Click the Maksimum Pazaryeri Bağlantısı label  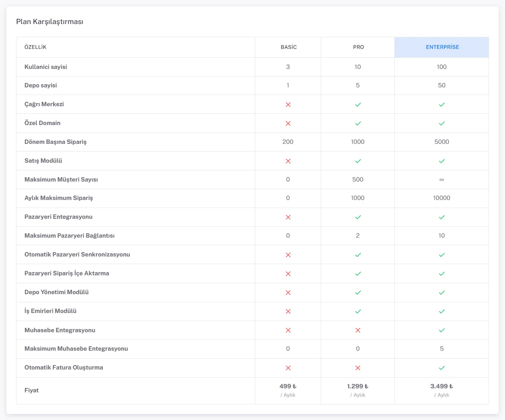[x=69, y=236]
